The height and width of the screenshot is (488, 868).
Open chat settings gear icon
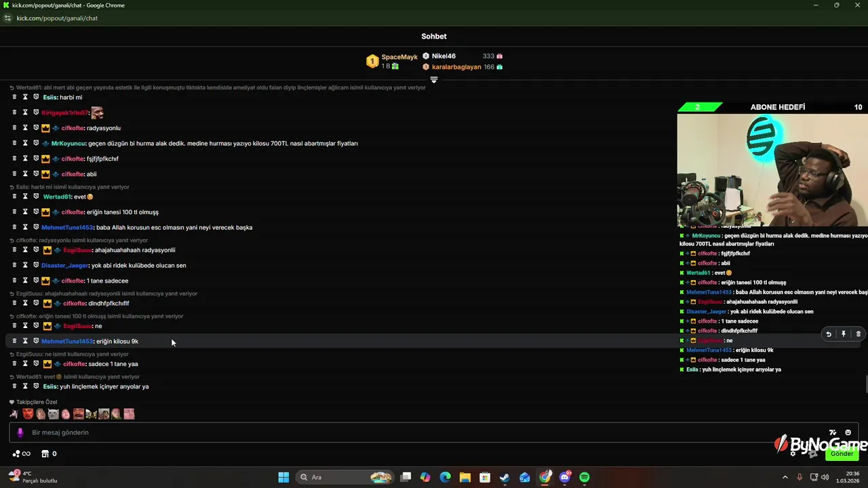(x=793, y=453)
